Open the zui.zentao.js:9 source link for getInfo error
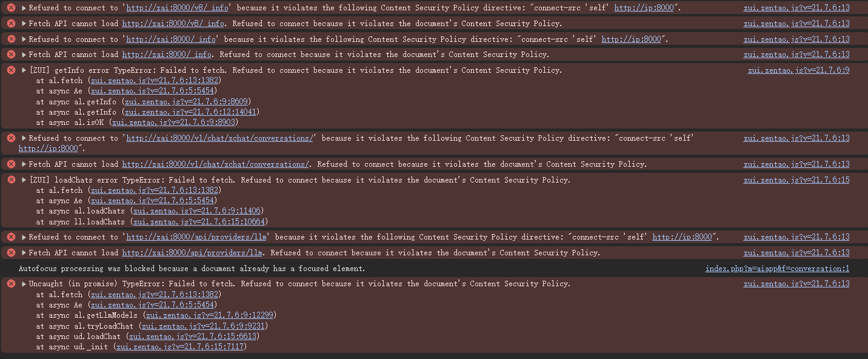Image resolution: width=868 pixels, height=359 pixels. point(798,70)
